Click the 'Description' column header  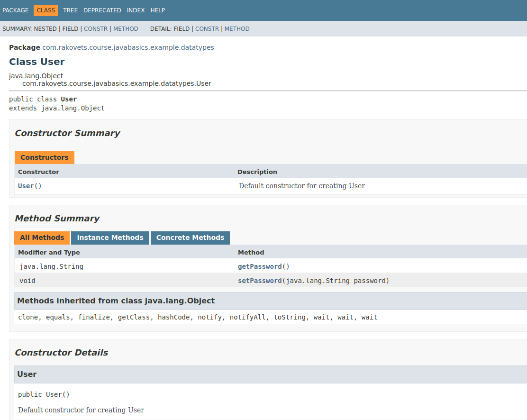(x=257, y=172)
